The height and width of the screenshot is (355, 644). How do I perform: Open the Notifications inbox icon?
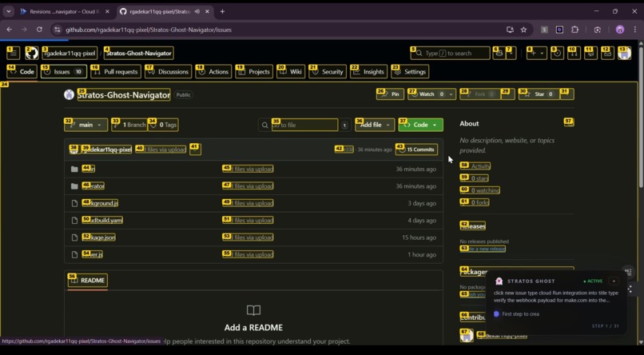click(x=607, y=53)
